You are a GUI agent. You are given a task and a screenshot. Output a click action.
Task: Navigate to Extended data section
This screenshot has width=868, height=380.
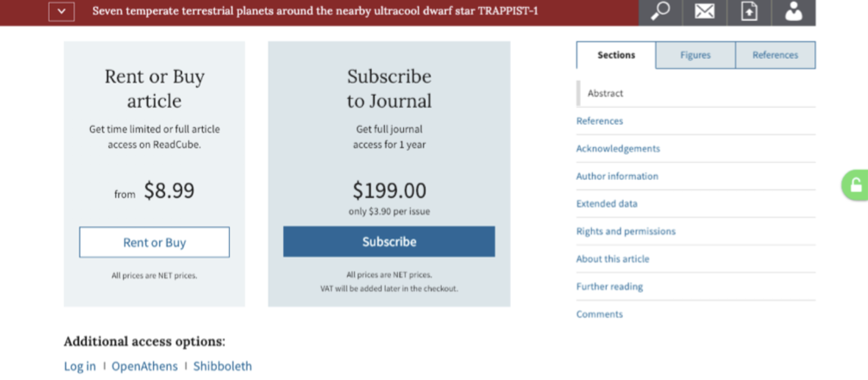[x=607, y=203]
